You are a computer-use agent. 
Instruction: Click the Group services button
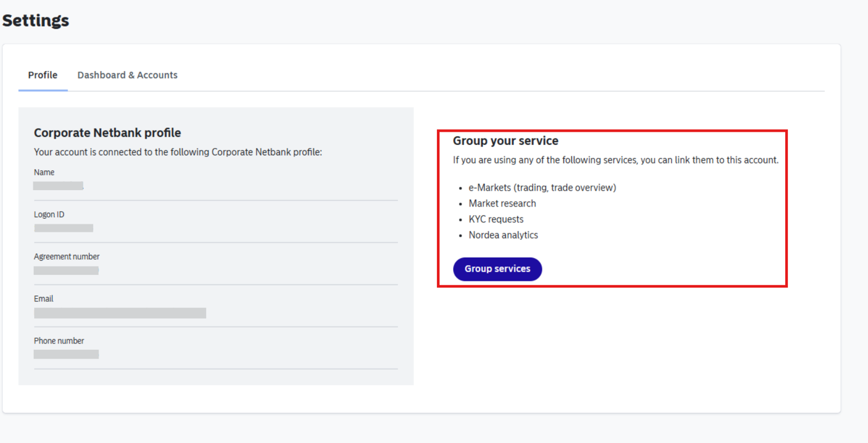497,269
